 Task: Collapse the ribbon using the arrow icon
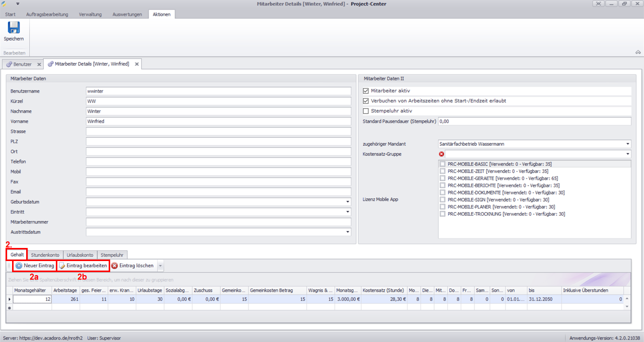pyautogui.click(x=637, y=52)
